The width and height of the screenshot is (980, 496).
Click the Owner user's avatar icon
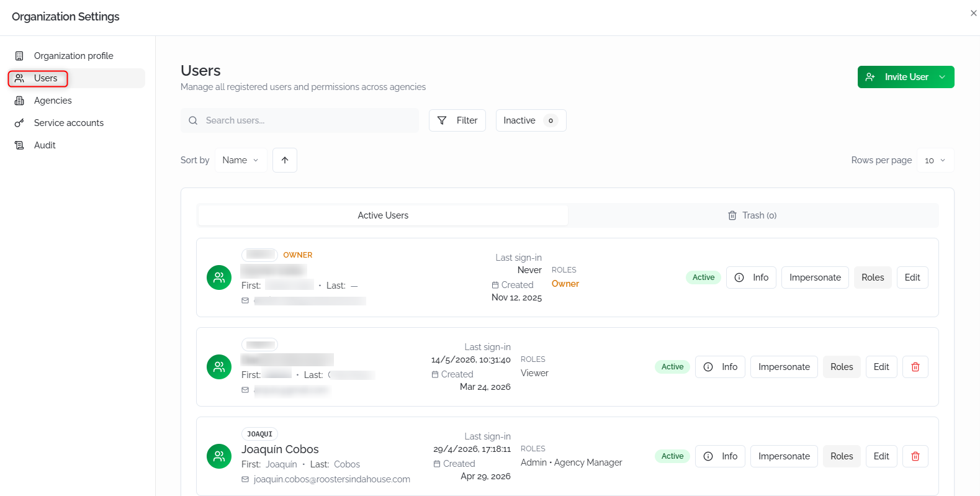click(219, 277)
